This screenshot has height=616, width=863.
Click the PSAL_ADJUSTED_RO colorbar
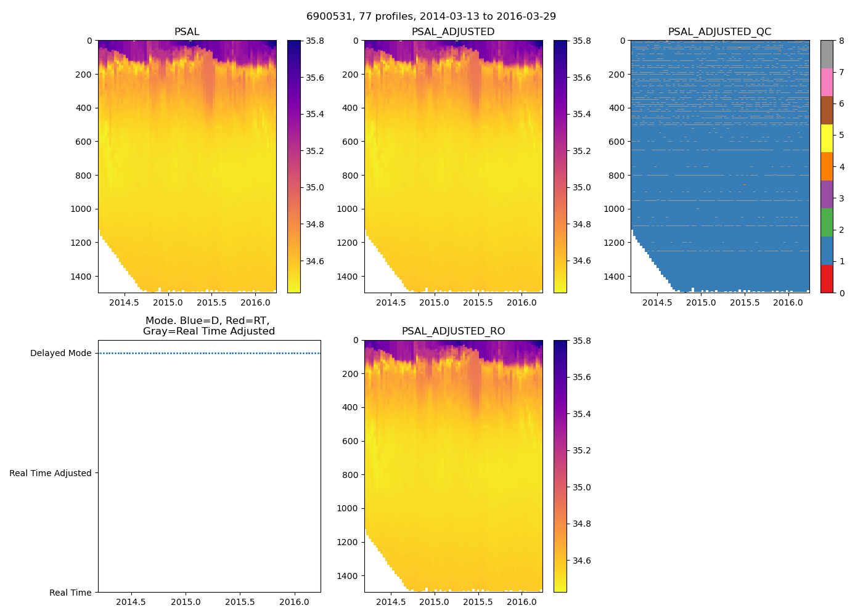point(560,466)
